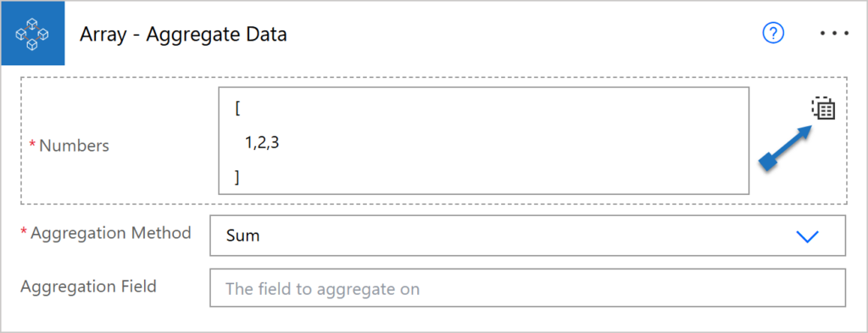
Task: Open the Aggregation Method combo box
Action: pos(527,236)
